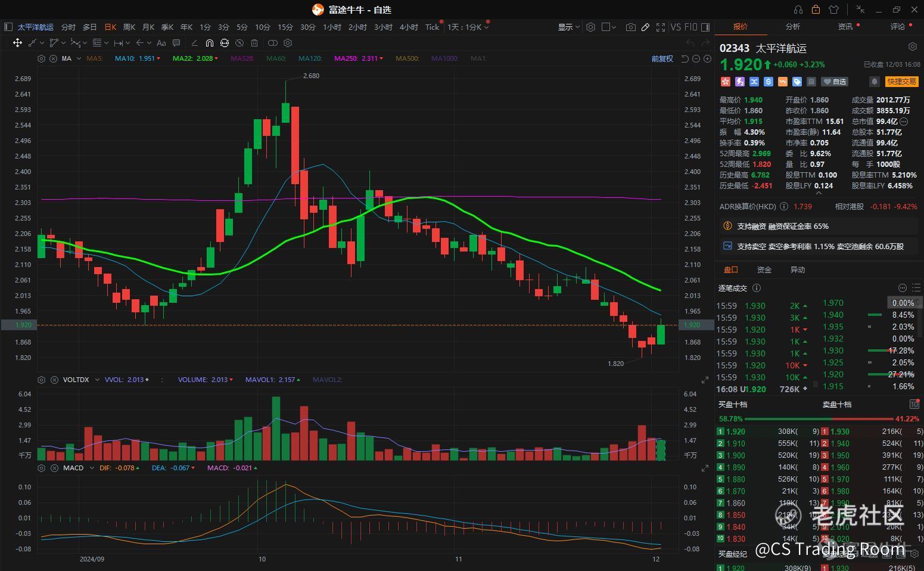Toggle the drawing sync icon
The height and width of the screenshot is (571, 924).
[224, 43]
